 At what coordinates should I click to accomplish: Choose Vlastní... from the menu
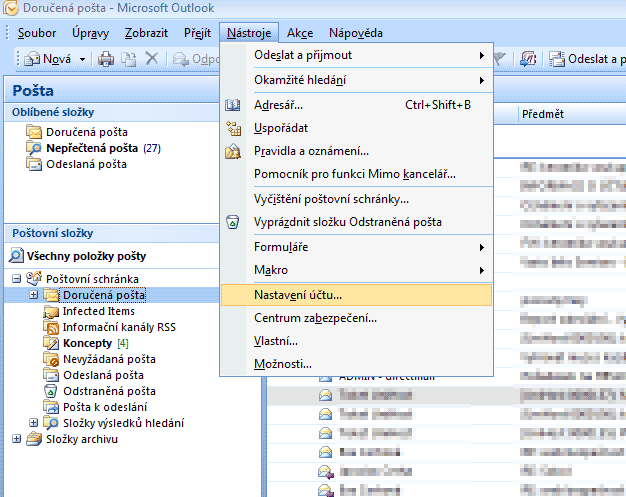357,341
